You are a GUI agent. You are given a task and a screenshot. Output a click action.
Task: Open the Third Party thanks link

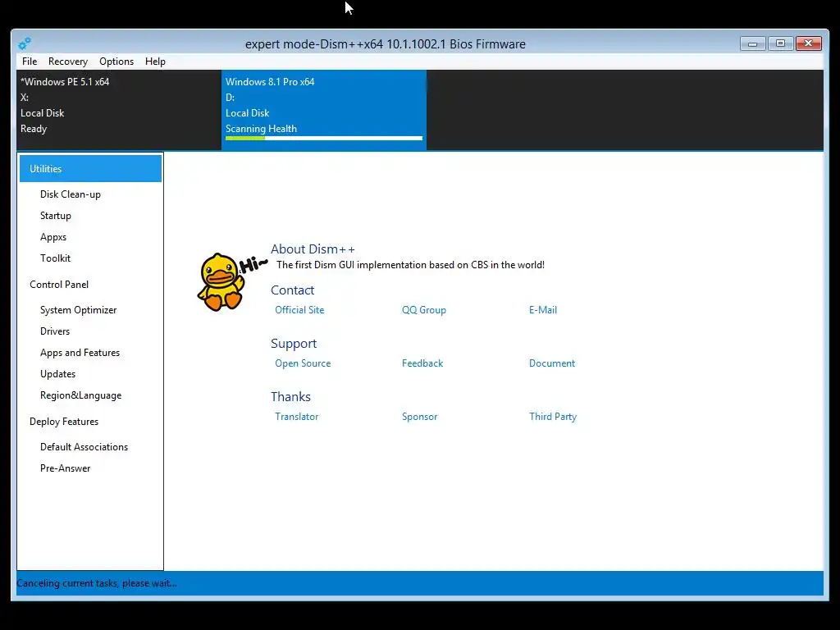[x=553, y=417]
